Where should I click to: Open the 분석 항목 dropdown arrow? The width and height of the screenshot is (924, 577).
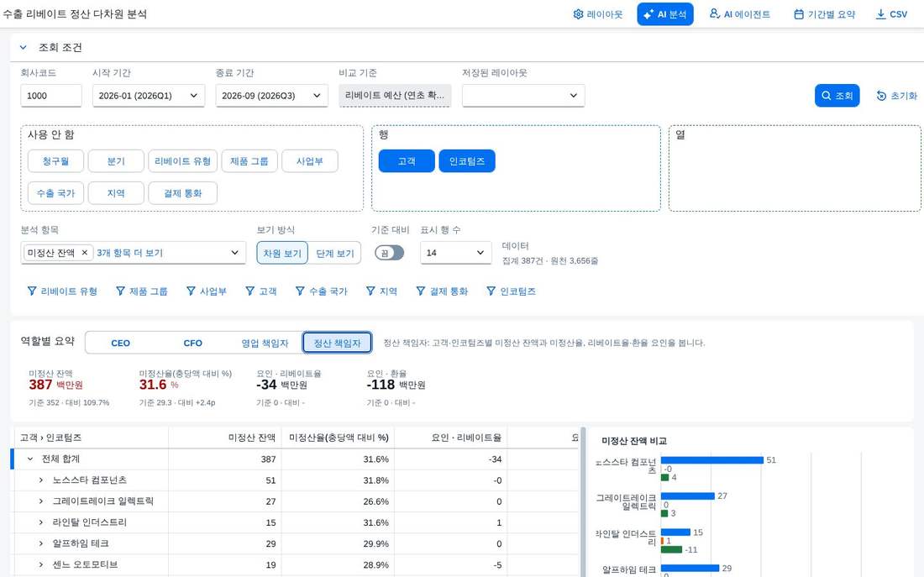pyautogui.click(x=234, y=252)
